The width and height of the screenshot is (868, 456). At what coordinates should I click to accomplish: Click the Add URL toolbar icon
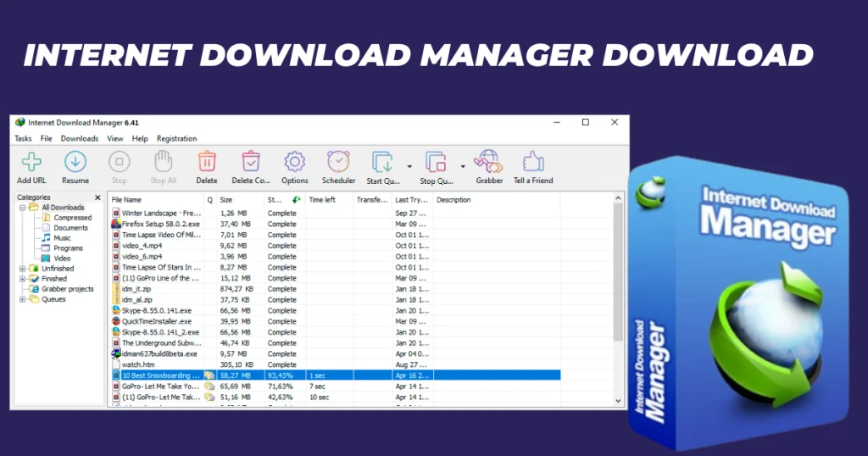click(x=31, y=162)
